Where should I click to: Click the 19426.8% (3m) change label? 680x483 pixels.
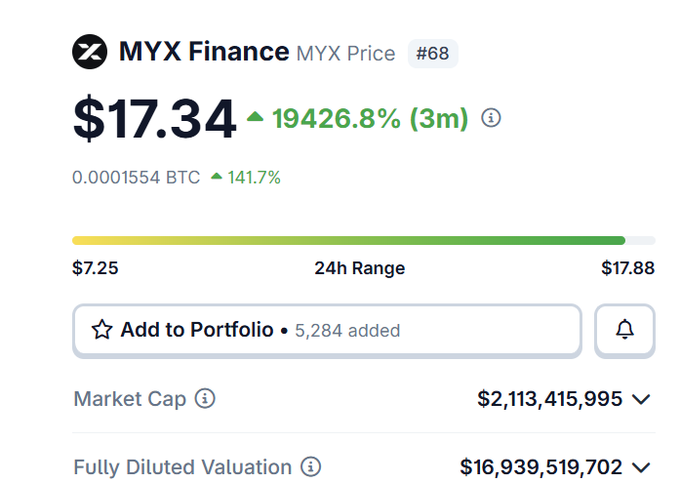pos(370,118)
